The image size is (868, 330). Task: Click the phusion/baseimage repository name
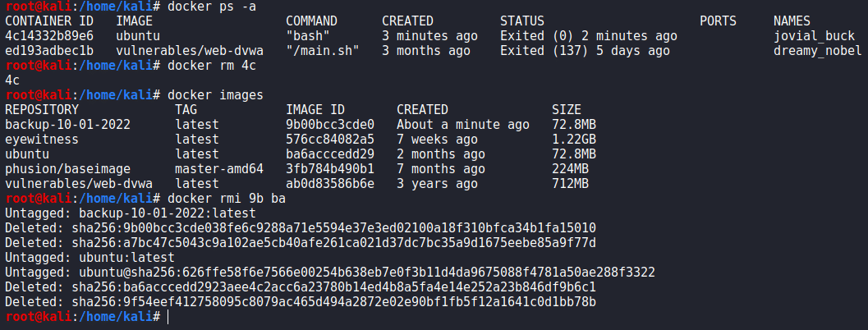pos(64,169)
